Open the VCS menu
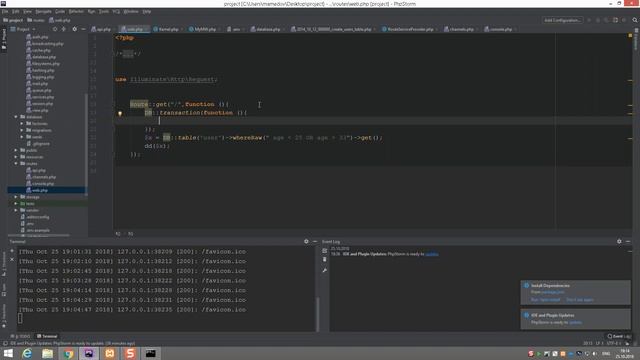640x360 pixels. coord(116,11)
